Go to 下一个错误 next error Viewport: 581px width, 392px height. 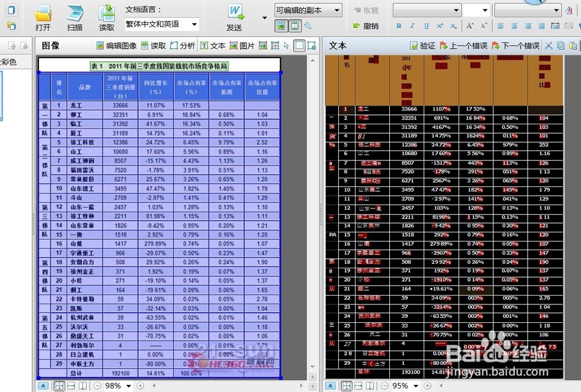516,45
